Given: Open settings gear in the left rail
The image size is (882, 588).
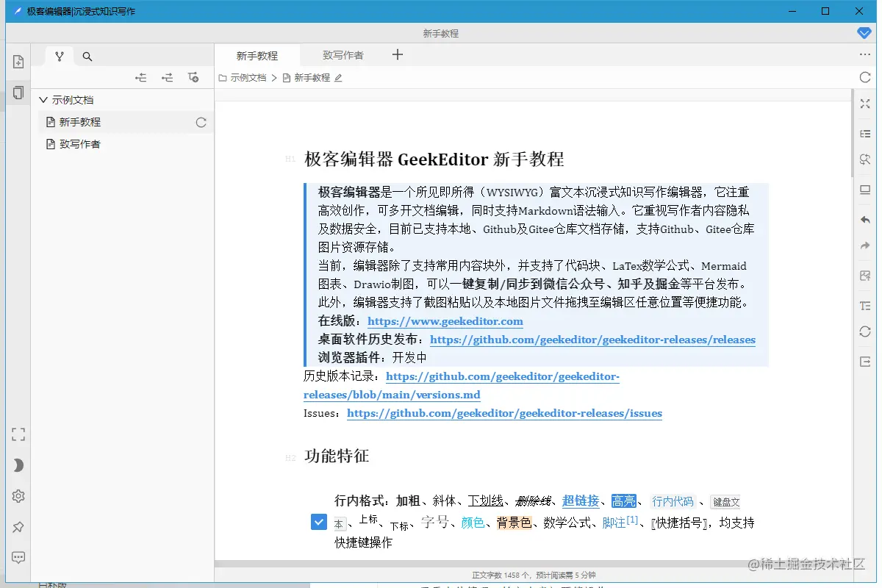Looking at the screenshot, I should 18,496.
